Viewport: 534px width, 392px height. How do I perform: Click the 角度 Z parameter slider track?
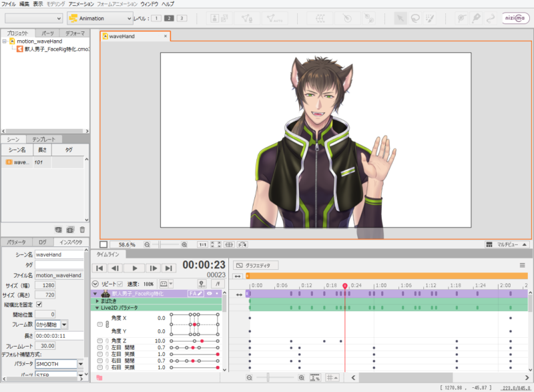click(194, 341)
